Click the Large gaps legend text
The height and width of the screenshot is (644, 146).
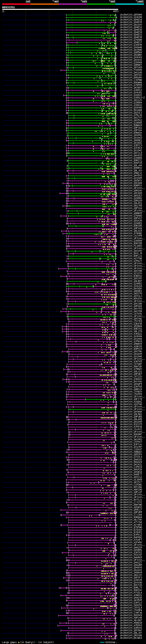tap(10, 642)
